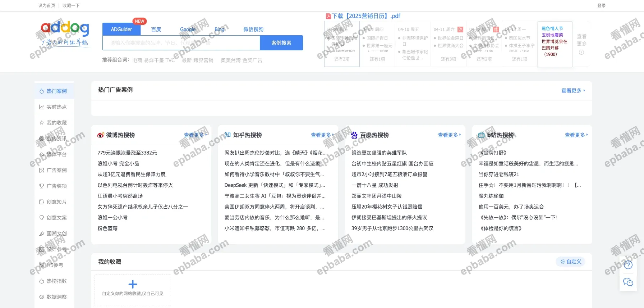This screenshot has width=644, height=308.
Task: Click the Weibo logo icon
Action: 101,135
